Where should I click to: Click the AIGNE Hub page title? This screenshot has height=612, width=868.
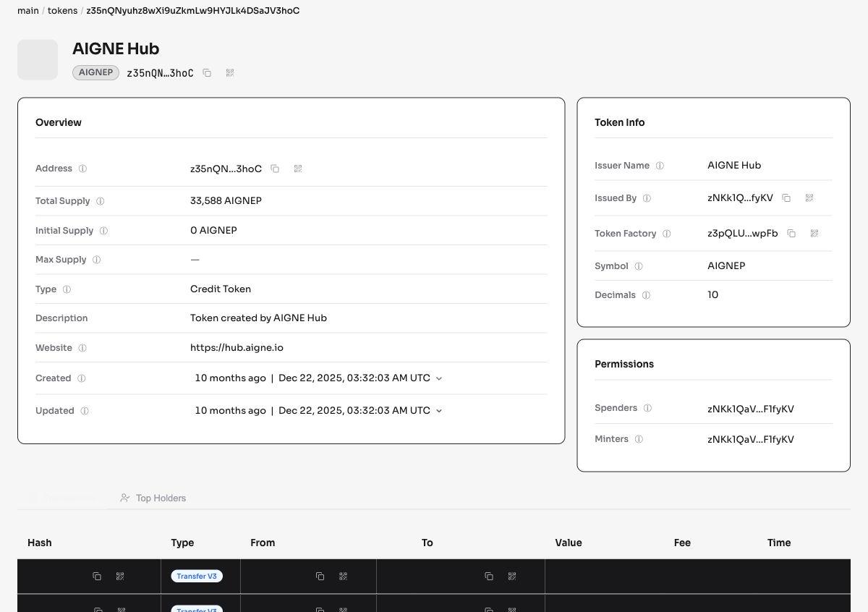tap(116, 49)
